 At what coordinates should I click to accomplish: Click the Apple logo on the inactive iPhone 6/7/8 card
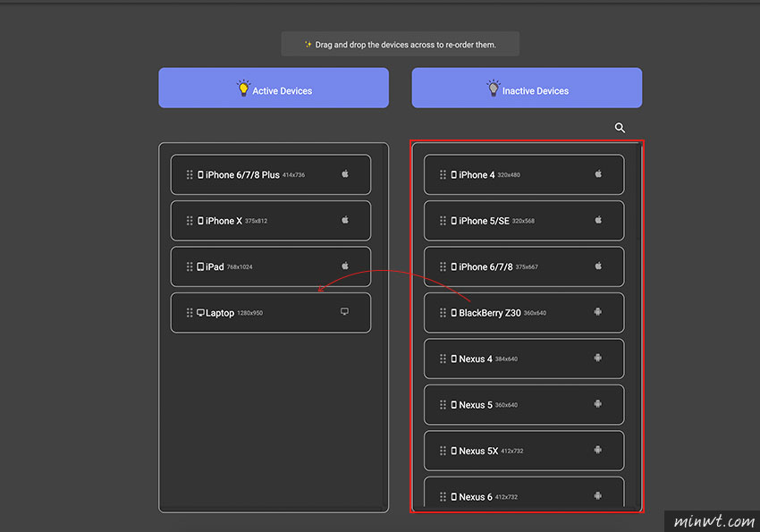click(x=598, y=266)
